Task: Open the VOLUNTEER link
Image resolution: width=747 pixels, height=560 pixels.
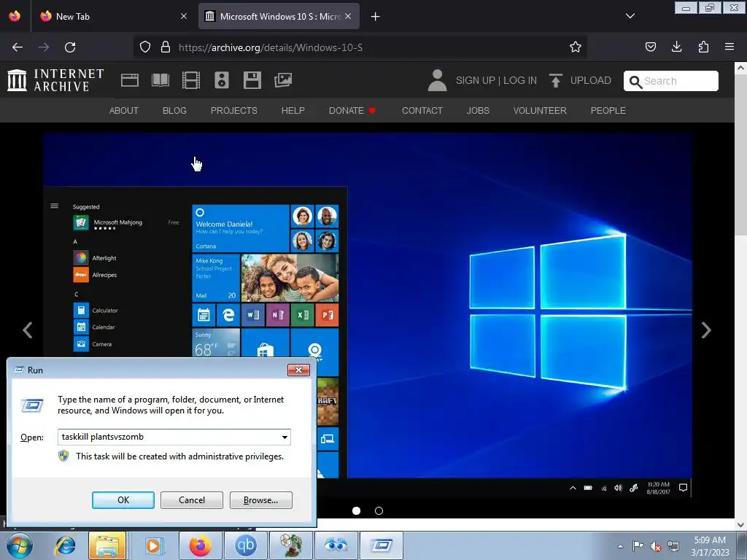Action: (x=540, y=111)
